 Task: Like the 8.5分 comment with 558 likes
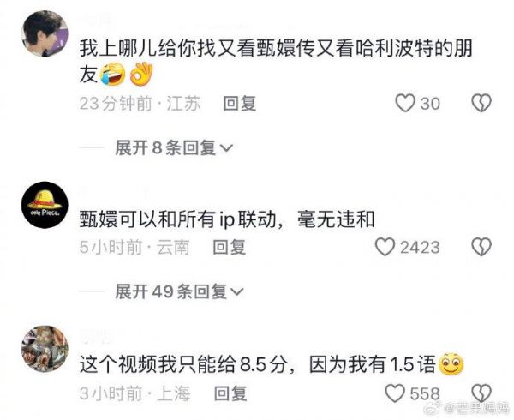point(395,393)
